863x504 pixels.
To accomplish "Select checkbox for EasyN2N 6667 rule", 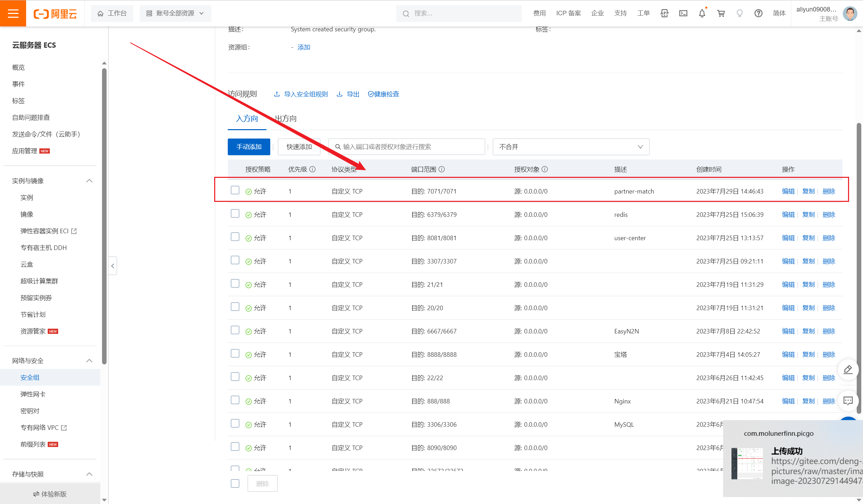I will click(x=235, y=330).
